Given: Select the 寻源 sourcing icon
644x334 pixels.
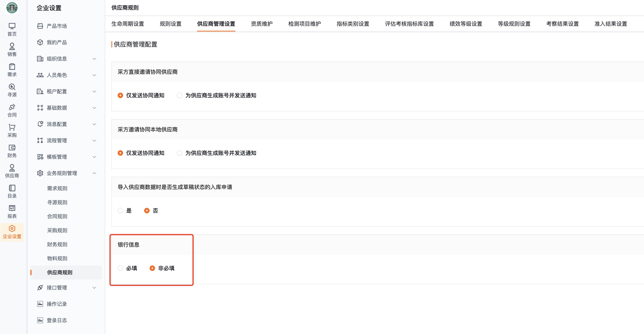Looking at the screenshot, I should [12, 87].
